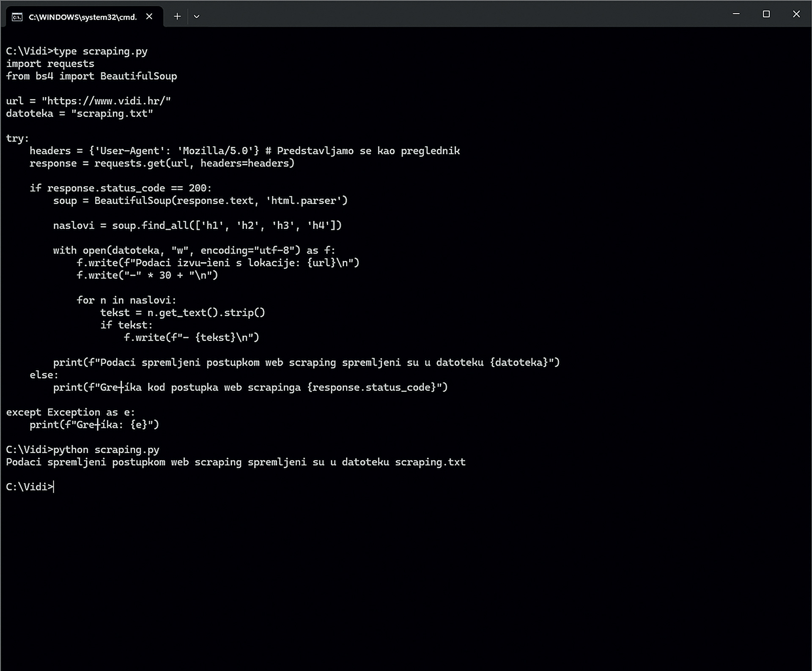Screen dimensions: 812x671
Task: Click the cmd icon in the tab
Action: [17, 17]
